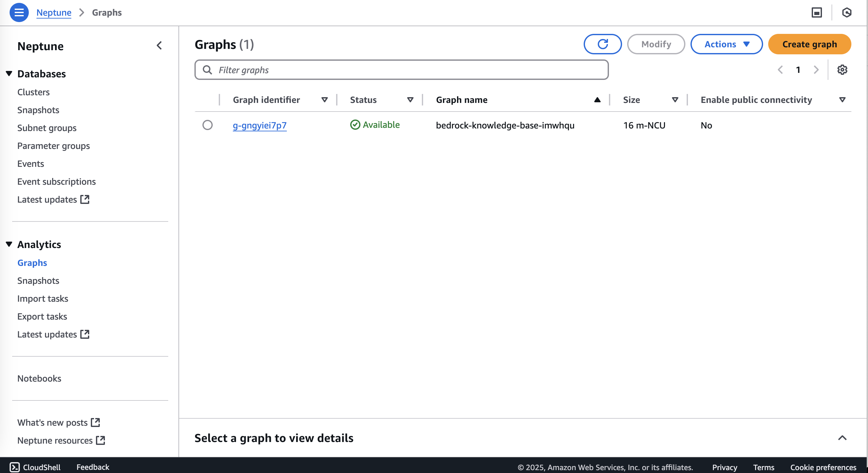Click the Create graph button
868x473 pixels.
point(809,44)
